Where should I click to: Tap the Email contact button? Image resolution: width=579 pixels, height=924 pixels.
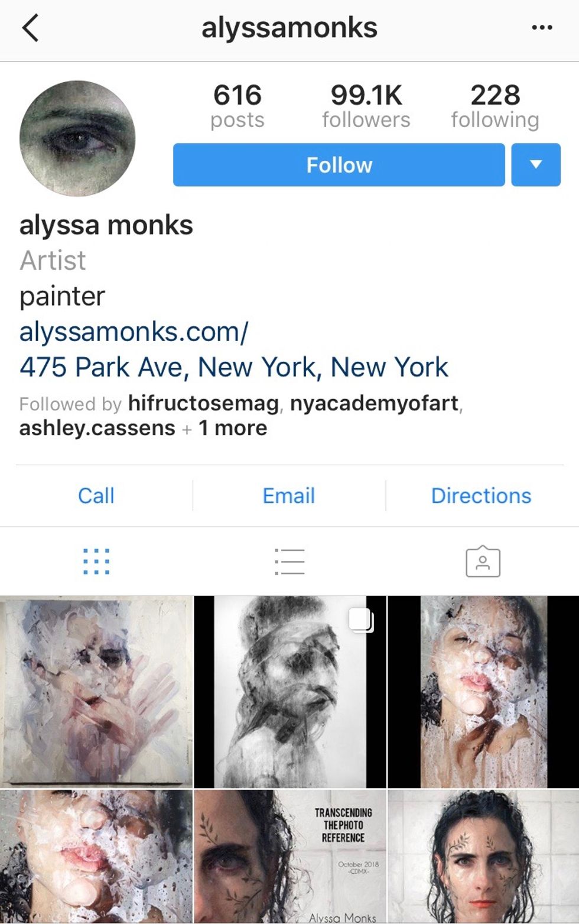click(289, 495)
